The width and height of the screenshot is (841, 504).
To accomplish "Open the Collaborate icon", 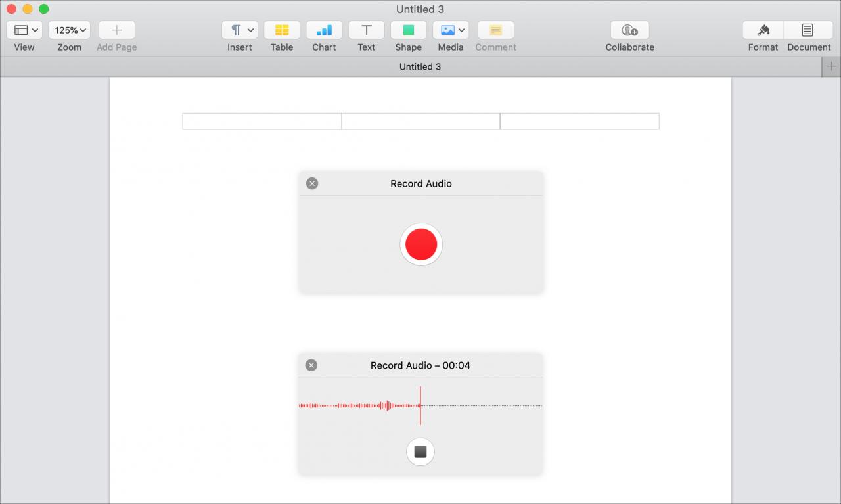I will pos(629,30).
